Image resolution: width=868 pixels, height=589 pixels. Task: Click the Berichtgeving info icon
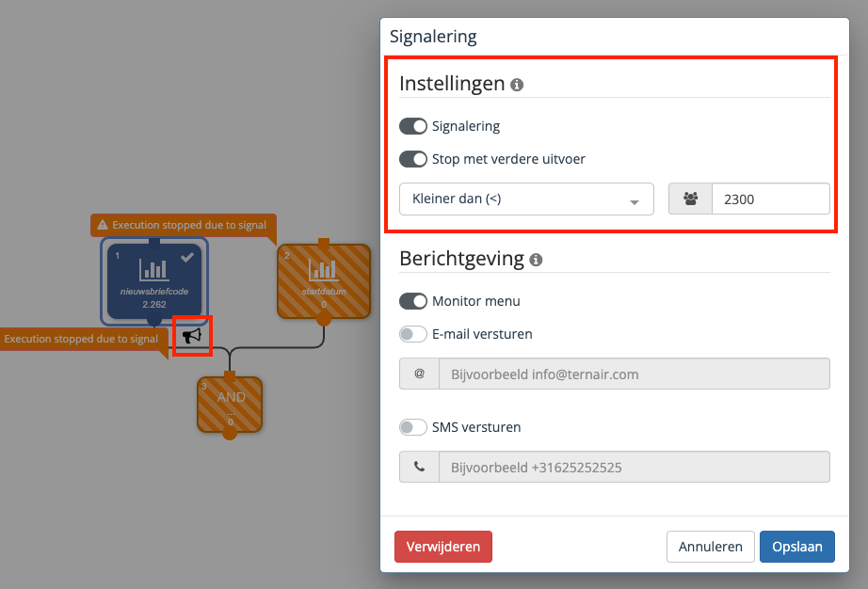tap(537, 260)
